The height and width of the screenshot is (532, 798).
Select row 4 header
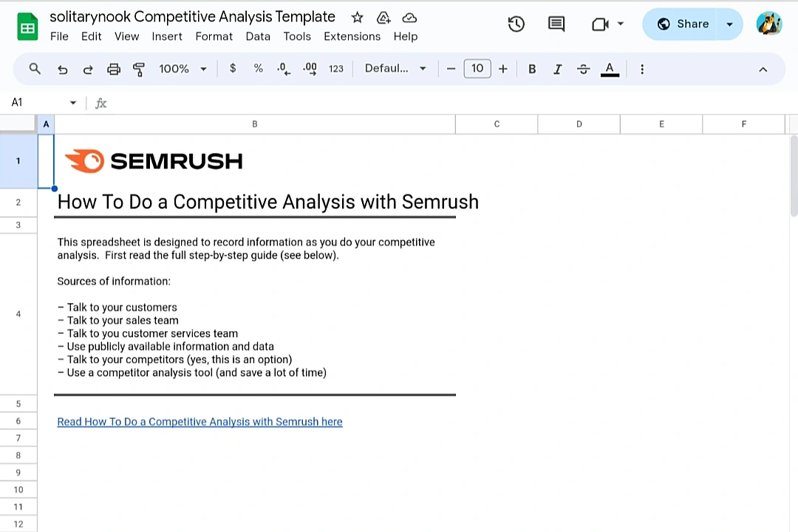click(18, 314)
